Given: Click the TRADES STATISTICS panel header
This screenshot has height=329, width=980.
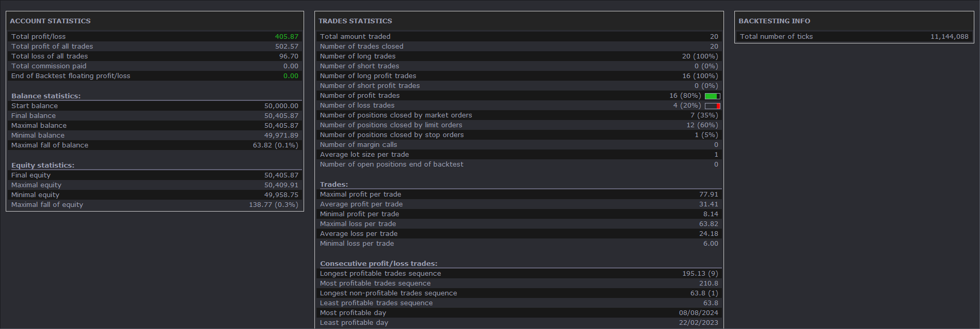Looking at the screenshot, I should (355, 21).
